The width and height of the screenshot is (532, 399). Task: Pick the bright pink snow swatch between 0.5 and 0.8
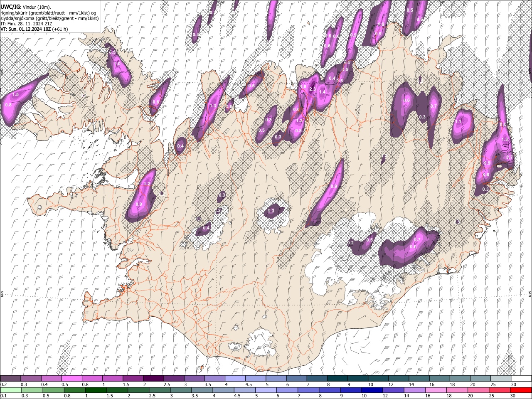coord(71,379)
